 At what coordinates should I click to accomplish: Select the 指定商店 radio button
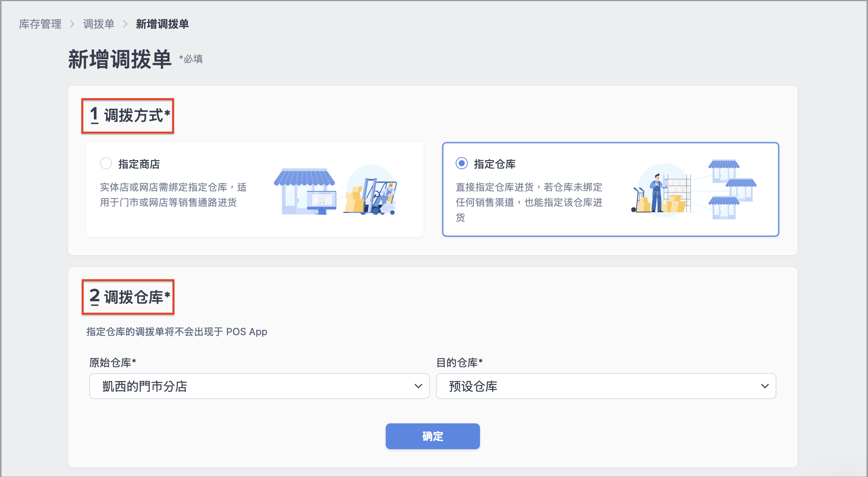[x=106, y=164]
